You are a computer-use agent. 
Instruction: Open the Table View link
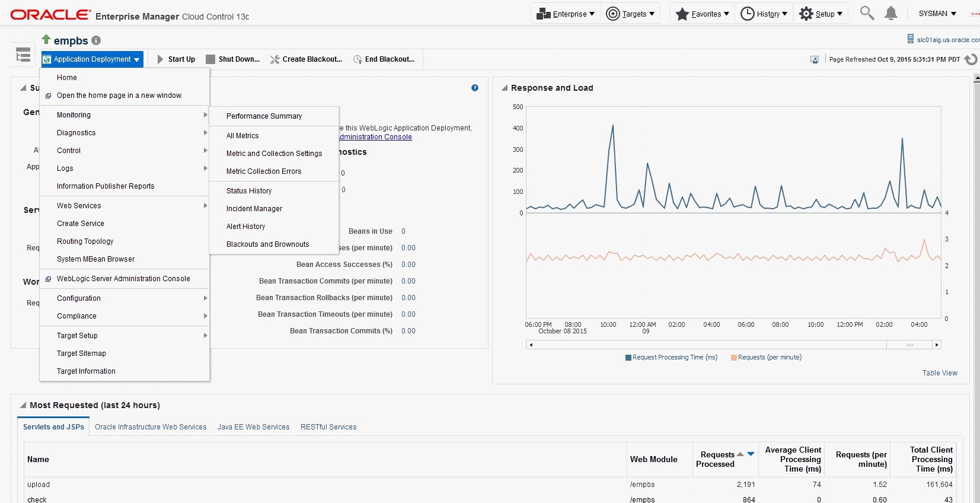click(x=940, y=373)
